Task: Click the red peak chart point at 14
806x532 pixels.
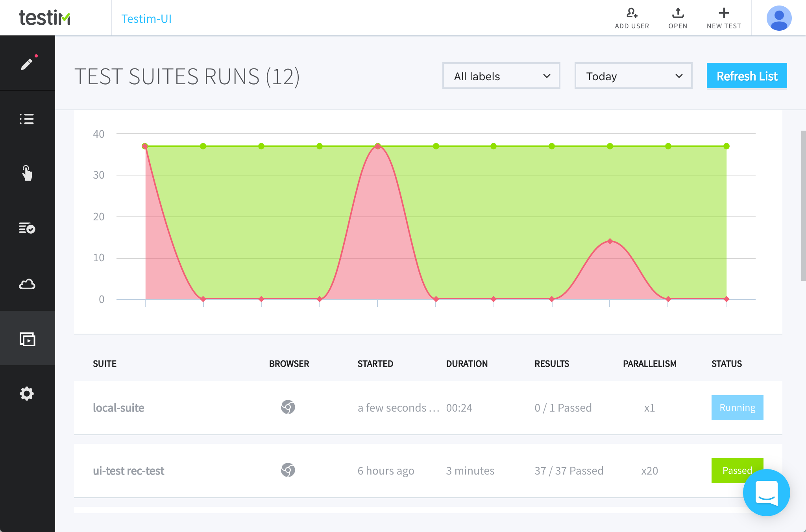Action: click(x=610, y=241)
